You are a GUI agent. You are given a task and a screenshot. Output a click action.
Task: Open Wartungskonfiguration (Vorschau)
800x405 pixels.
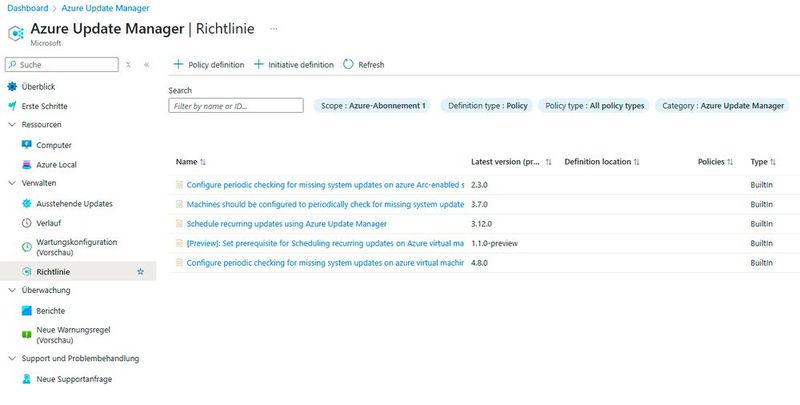coord(77,247)
